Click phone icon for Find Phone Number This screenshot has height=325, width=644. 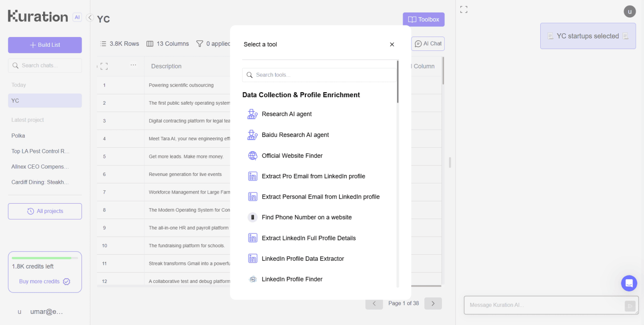[253, 217]
